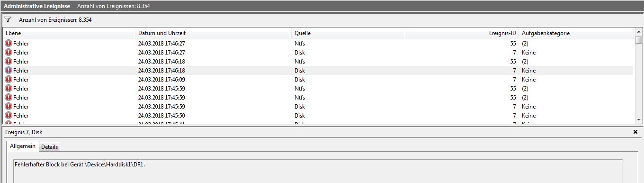Click the 'Ereignis 7, Disk' pane title
644x183 pixels.
click(x=24, y=132)
